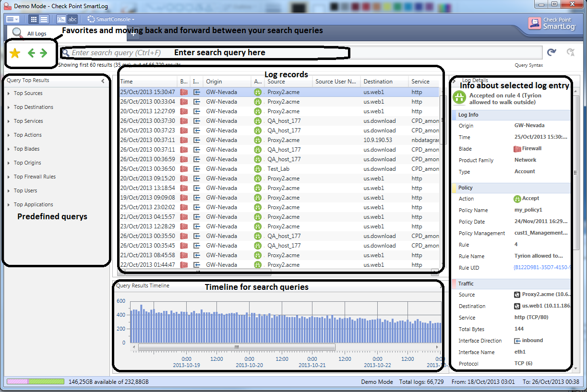587x392 pixels.
Task: Toggle the abc text display button
Action: [72, 19]
